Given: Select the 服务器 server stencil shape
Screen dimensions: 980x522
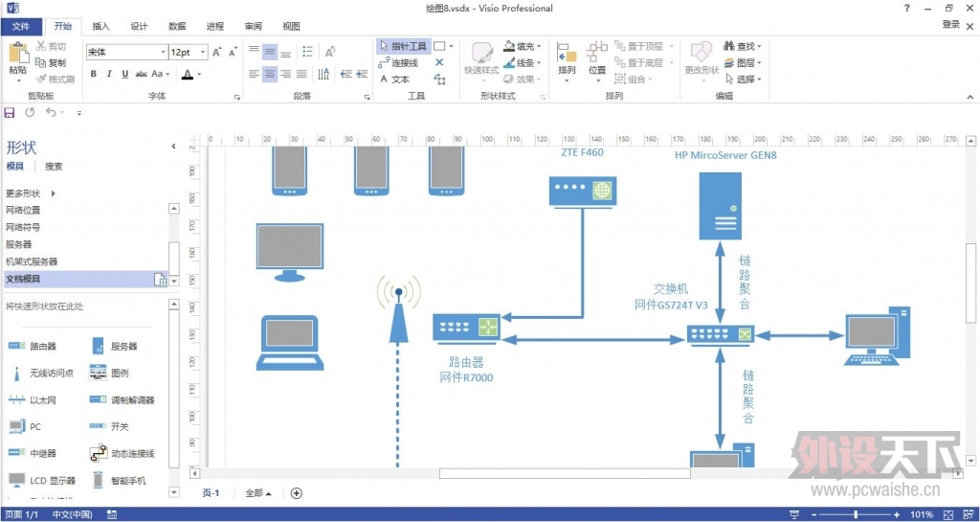Looking at the screenshot, I should click(115, 346).
